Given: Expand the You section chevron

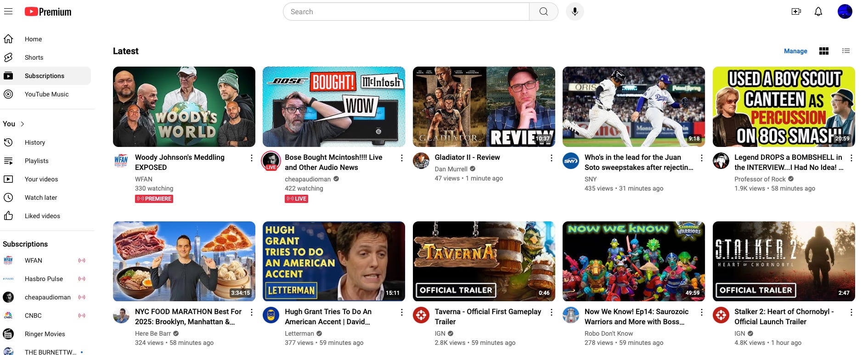Looking at the screenshot, I should (23, 124).
